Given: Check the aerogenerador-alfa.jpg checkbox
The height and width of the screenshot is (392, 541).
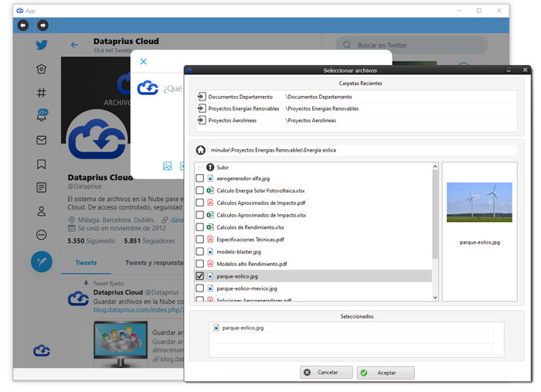Looking at the screenshot, I should click(x=199, y=179).
